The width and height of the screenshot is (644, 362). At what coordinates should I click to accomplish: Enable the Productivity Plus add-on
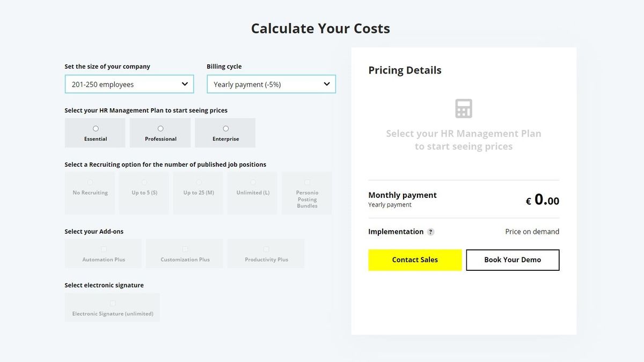click(266, 249)
